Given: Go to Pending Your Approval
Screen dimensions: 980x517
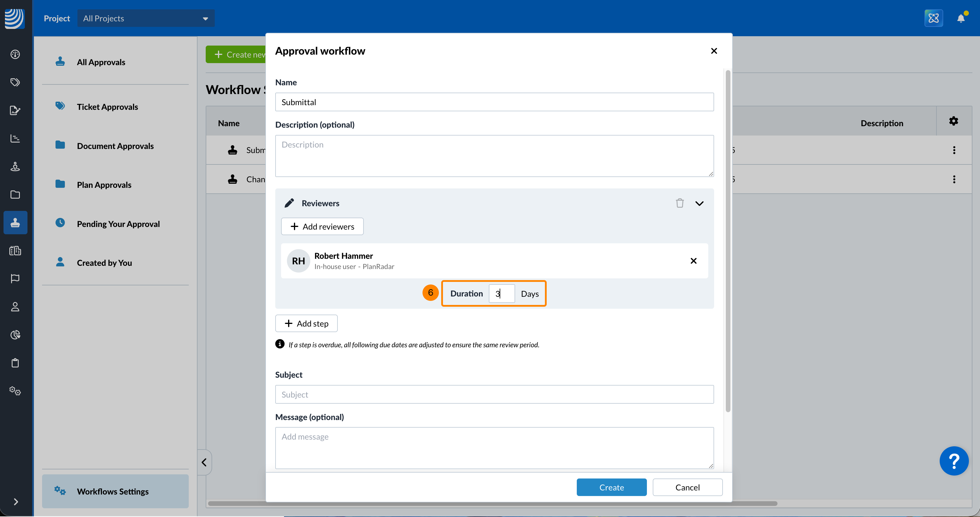Looking at the screenshot, I should [x=118, y=224].
